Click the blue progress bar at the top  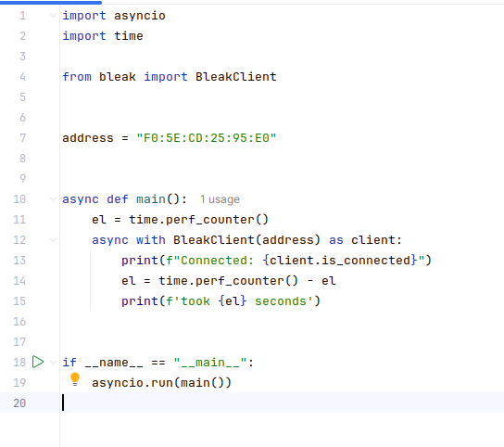click(51, 2)
